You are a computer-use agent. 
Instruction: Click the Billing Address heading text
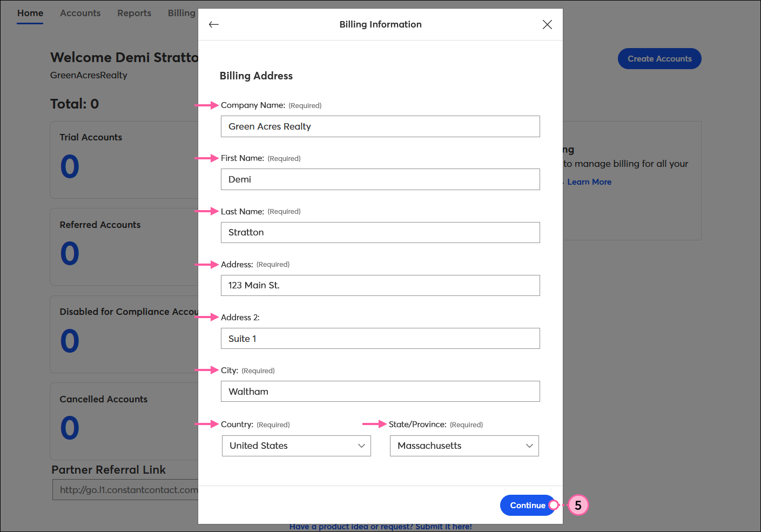256,76
